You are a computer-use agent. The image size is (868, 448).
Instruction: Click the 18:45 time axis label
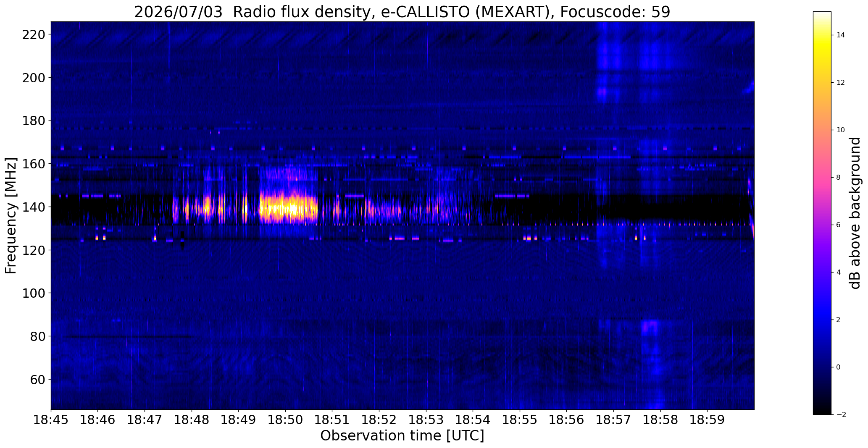pyautogui.click(x=51, y=419)
